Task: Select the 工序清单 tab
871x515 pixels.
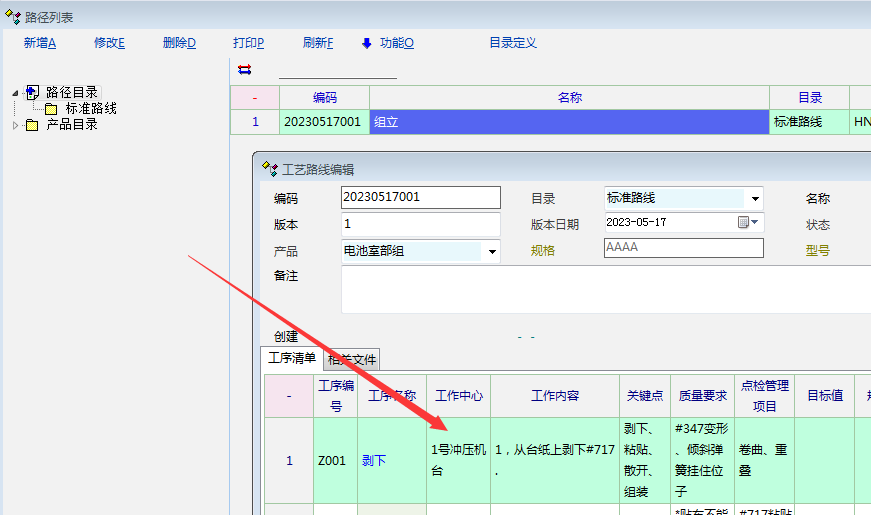Action: (x=292, y=358)
